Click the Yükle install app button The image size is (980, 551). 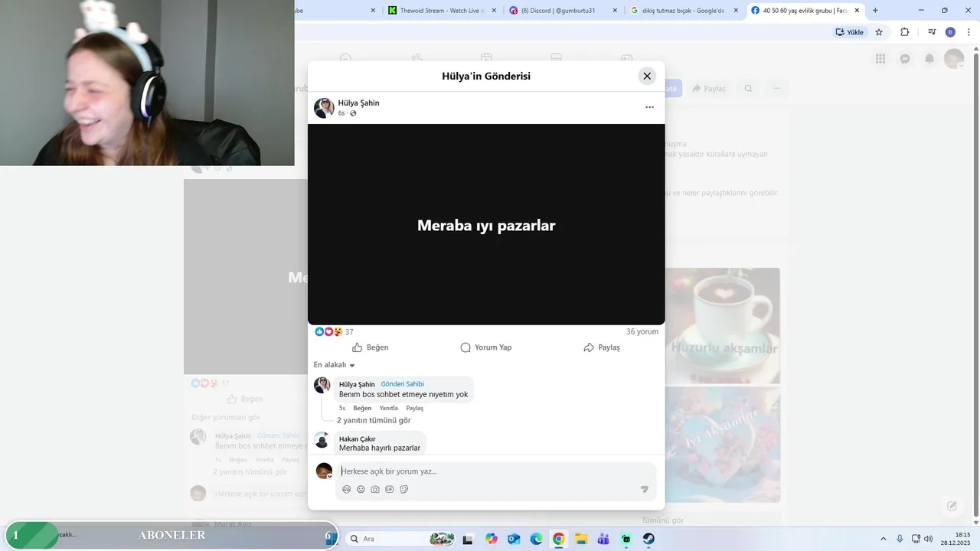850,32
